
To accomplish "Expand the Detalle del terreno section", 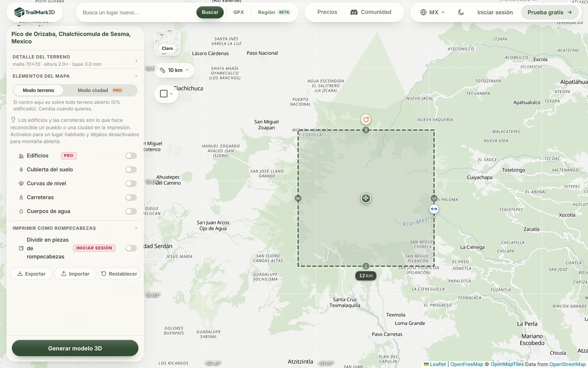I will [75, 60].
